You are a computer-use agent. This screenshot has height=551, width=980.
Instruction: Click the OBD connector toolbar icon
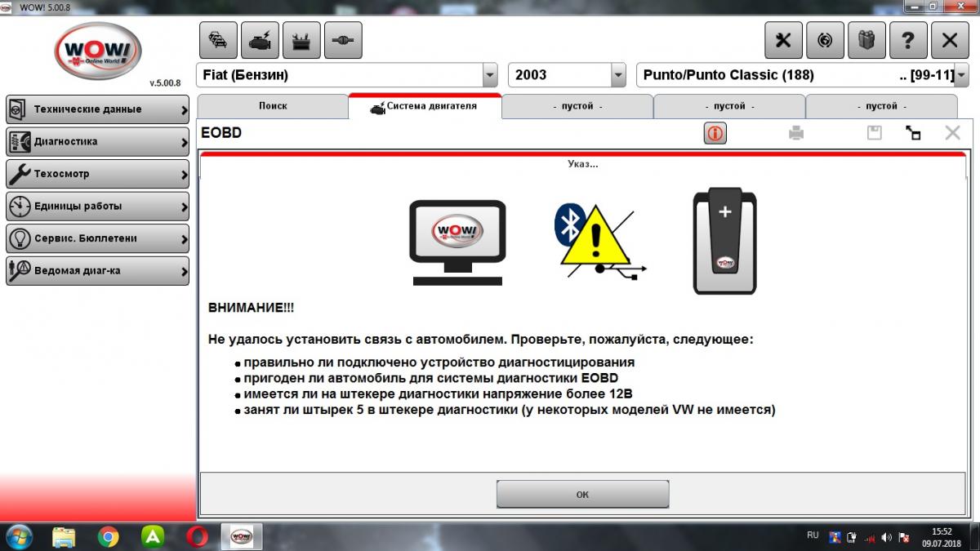pyautogui.click(x=343, y=40)
